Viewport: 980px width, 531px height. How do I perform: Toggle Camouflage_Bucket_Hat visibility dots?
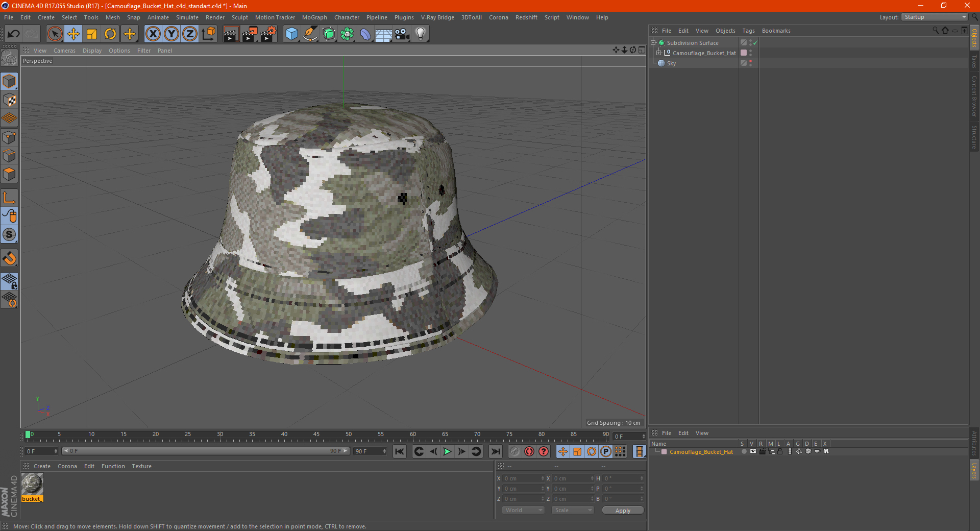[750, 53]
